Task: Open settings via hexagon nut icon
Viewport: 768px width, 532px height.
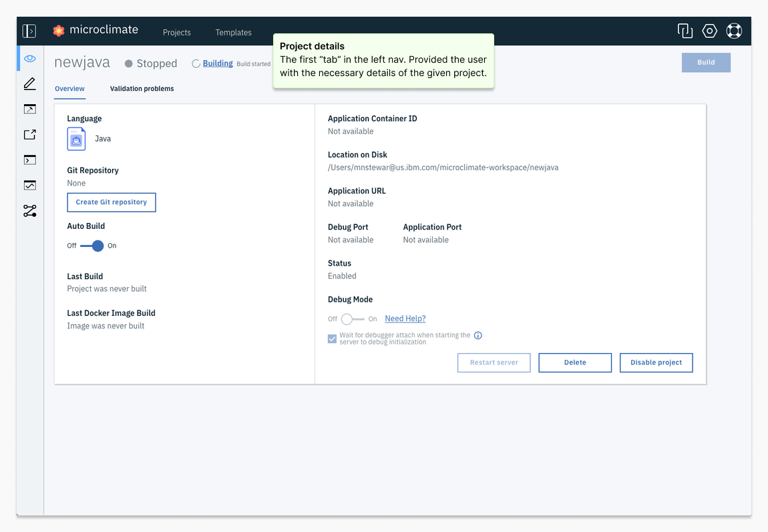Action: pos(709,31)
